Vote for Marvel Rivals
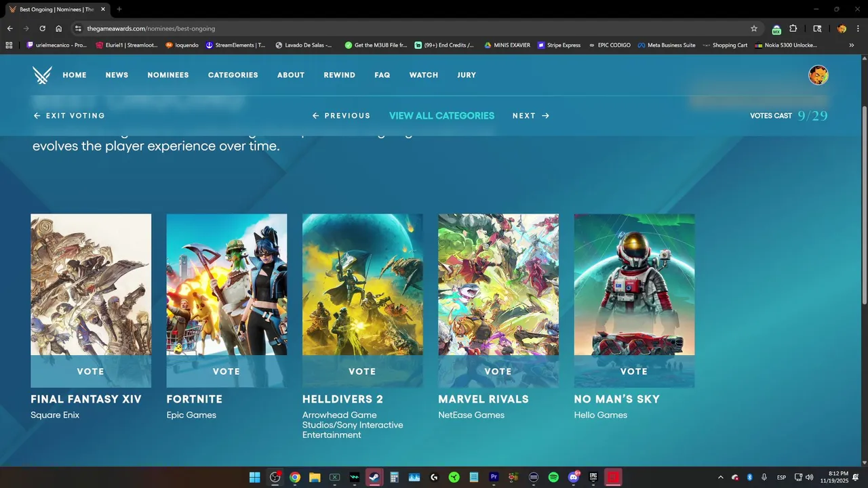Viewport: 868px width, 488px height. click(498, 371)
